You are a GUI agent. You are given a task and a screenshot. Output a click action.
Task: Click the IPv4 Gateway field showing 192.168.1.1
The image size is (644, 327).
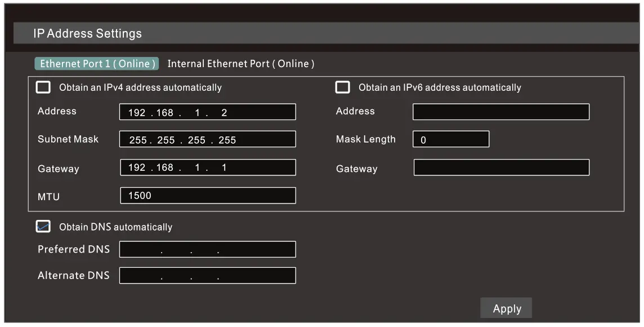pos(207,167)
